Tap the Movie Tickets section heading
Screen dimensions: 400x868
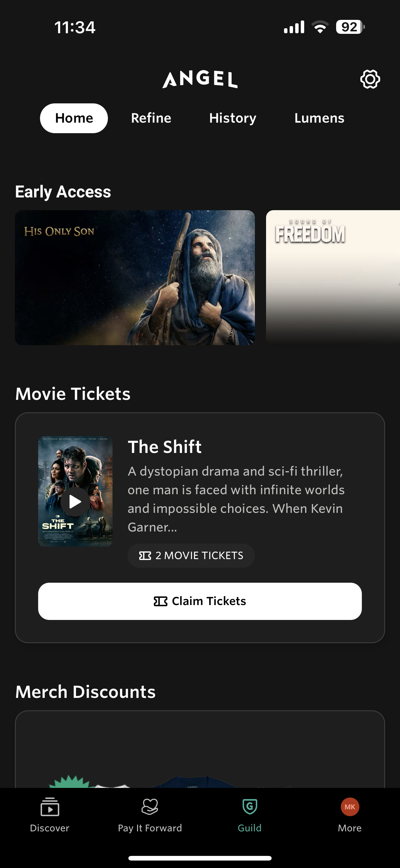(73, 394)
